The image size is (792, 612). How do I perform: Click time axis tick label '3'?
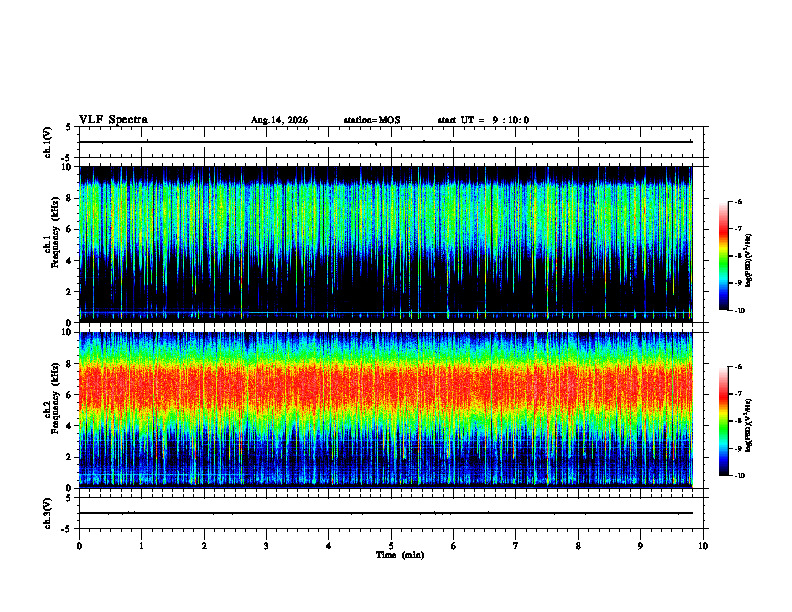[266, 546]
